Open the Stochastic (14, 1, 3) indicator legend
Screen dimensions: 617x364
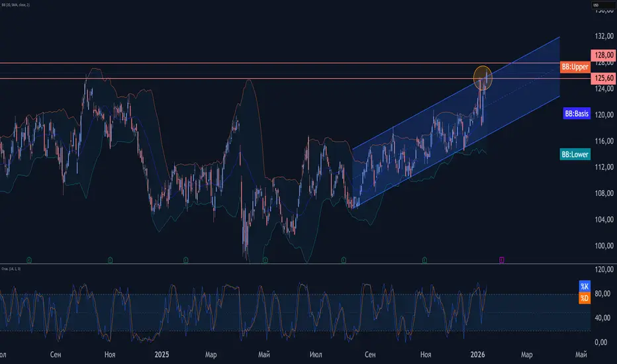point(11,269)
